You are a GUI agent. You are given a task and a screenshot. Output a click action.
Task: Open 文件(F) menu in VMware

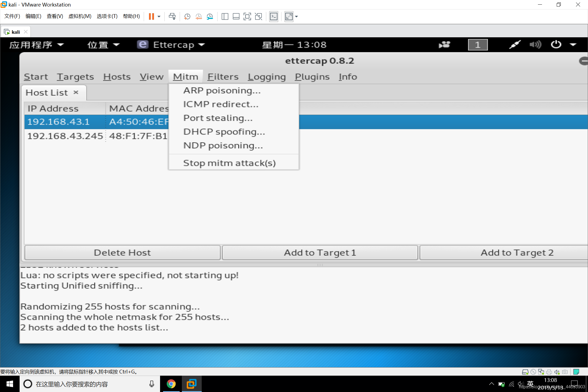click(12, 16)
